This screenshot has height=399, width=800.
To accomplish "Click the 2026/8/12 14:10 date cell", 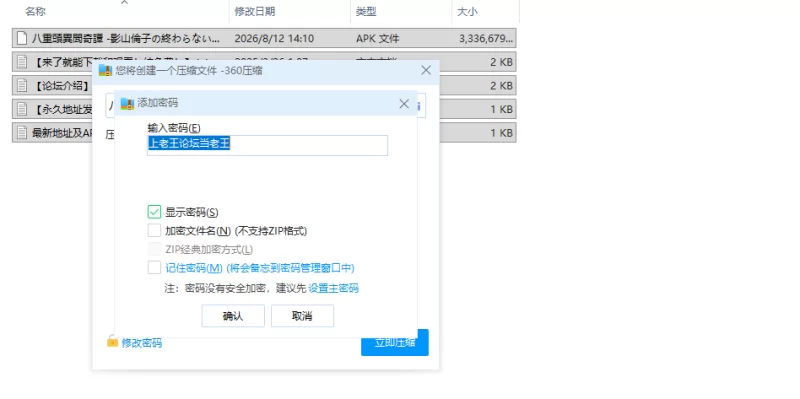I will (274, 39).
